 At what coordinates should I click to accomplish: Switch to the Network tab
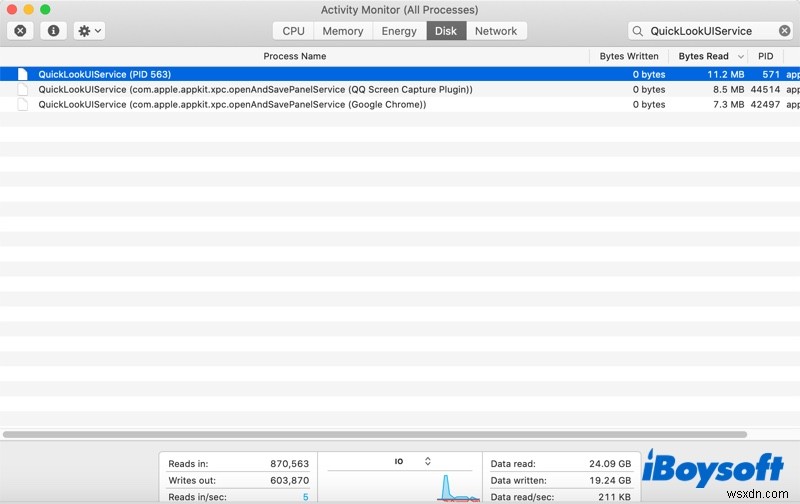(x=496, y=31)
